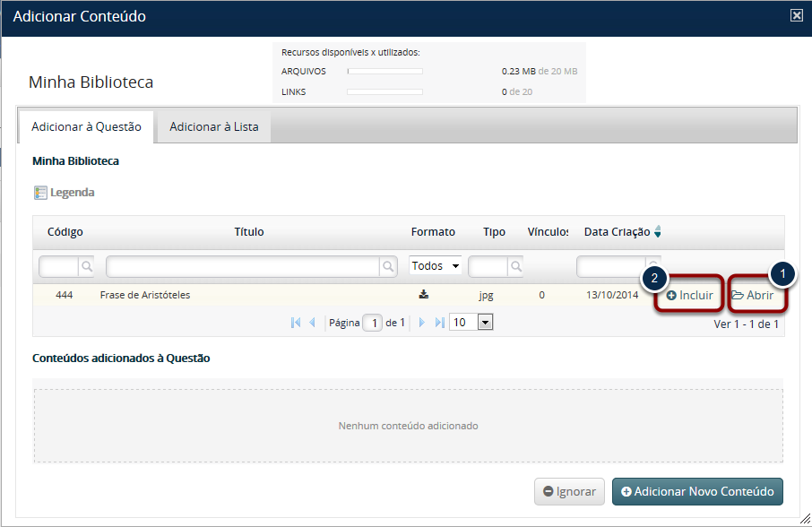
Task: Click Incluir for Frase de Aristóteles
Action: [689, 295]
